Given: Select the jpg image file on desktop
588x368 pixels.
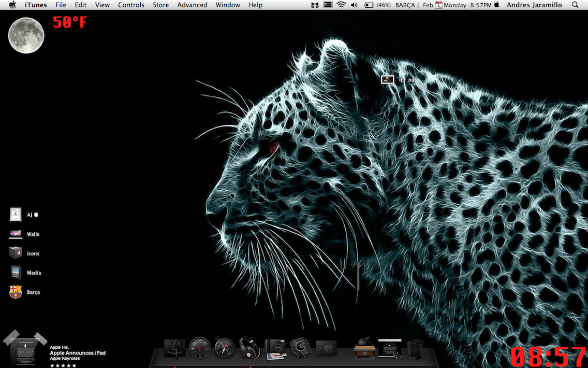Looking at the screenshot, I should (x=388, y=79).
